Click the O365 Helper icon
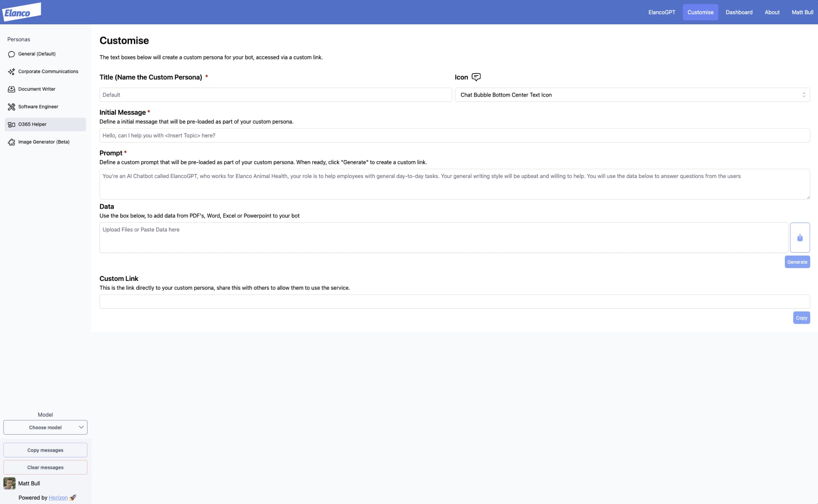 (12, 125)
